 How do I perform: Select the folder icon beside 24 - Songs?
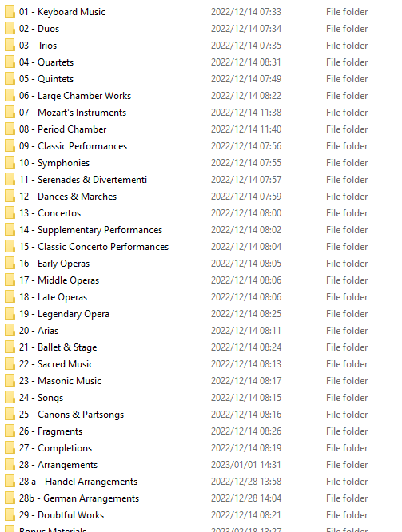click(10, 397)
